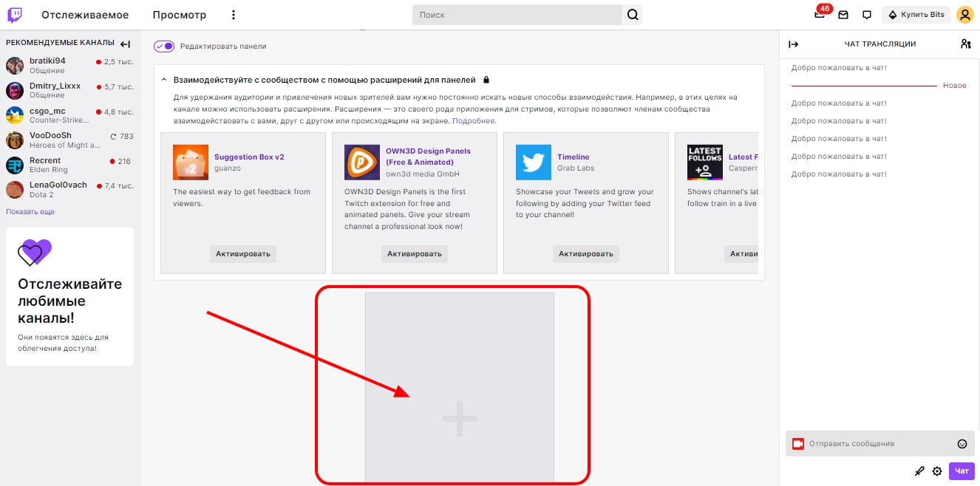Open the chat bubble notifications icon
Screen dimensions: 980x486
click(x=867, y=15)
